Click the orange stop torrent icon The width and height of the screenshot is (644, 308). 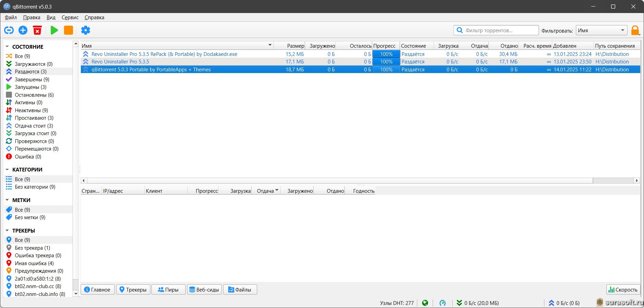pos(69,30)
